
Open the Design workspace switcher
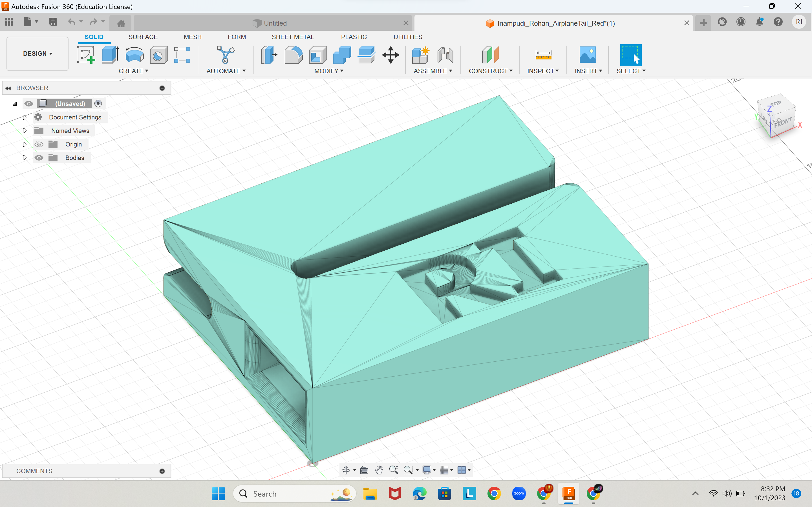[37, 53]
